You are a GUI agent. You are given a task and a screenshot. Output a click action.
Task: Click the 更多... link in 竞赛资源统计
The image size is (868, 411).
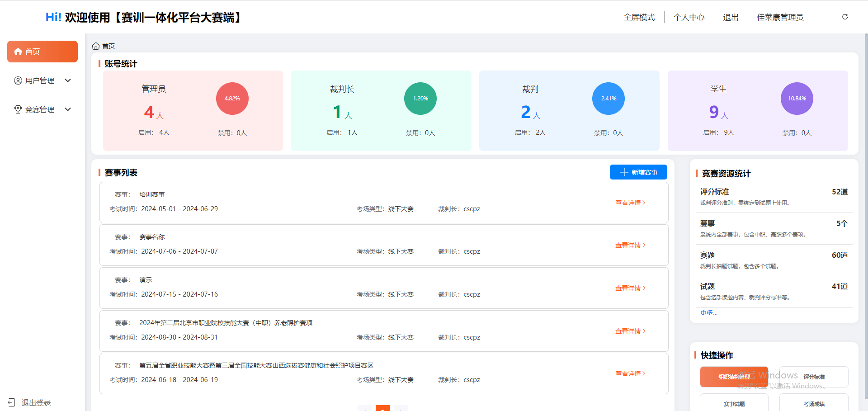tap(708, 312)
